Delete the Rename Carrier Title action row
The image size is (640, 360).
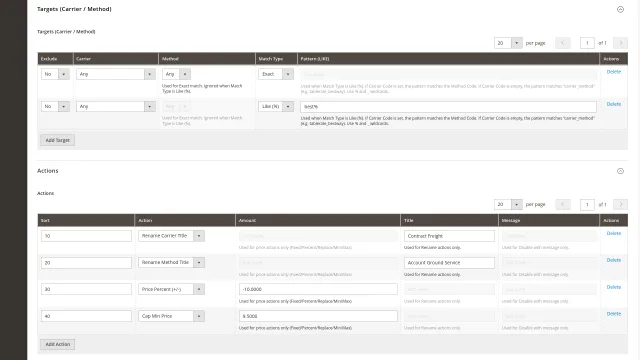click(x=613, y=233)
